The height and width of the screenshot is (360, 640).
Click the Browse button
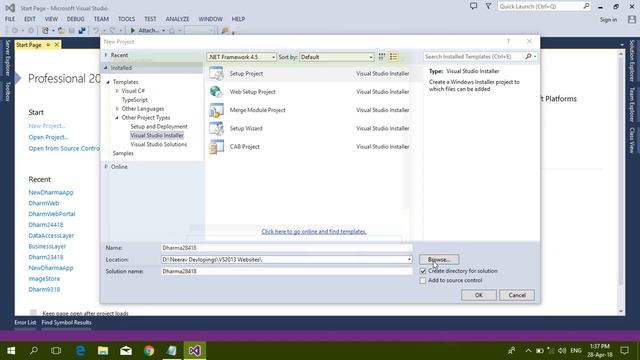439,260
